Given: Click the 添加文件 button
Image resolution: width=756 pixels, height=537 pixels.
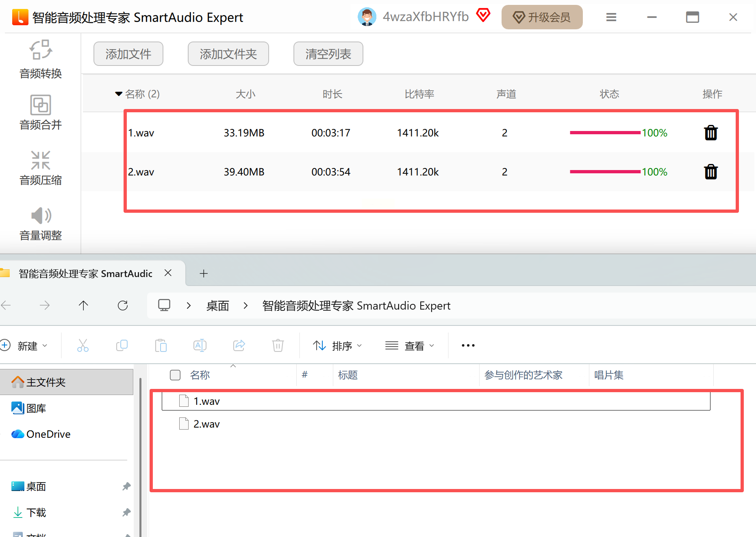Looking at the screenshot, I should (x=128, y=54).
